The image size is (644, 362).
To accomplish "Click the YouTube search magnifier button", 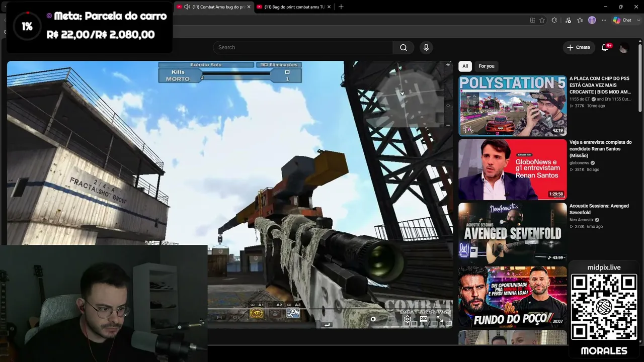I will pos(404,47).
